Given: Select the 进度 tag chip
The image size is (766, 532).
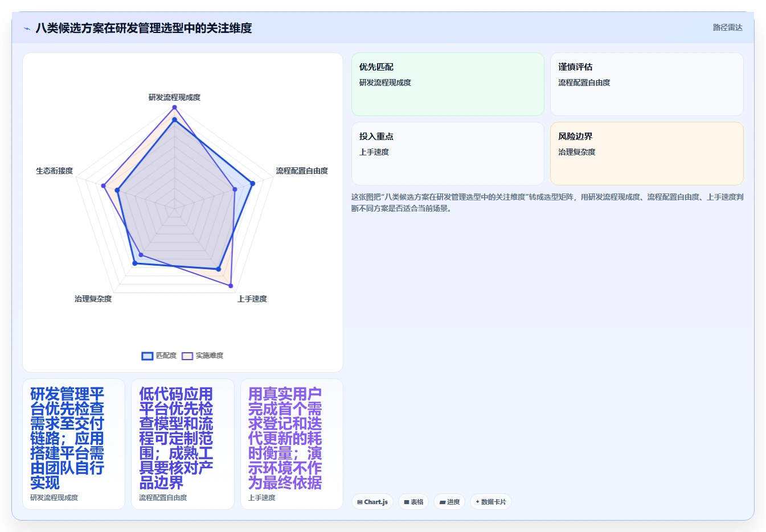Looking at the screenshot, I should (x=449, y=502).
